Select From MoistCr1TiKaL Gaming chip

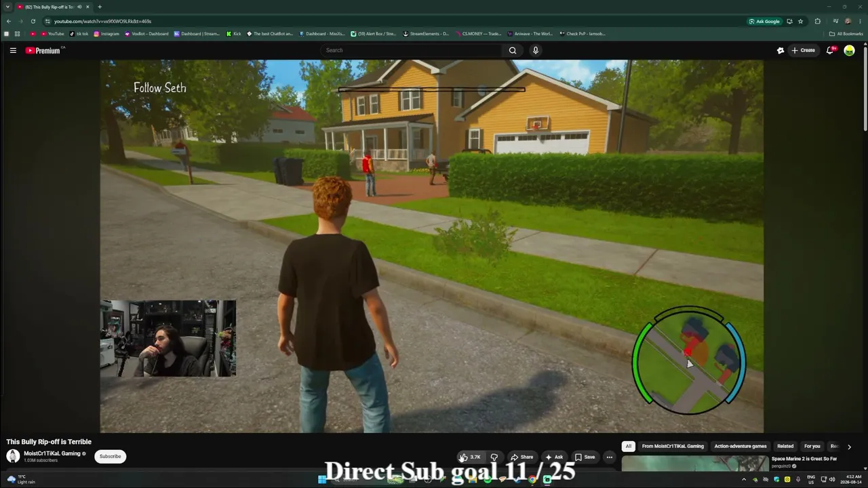[x=673, y=447]
